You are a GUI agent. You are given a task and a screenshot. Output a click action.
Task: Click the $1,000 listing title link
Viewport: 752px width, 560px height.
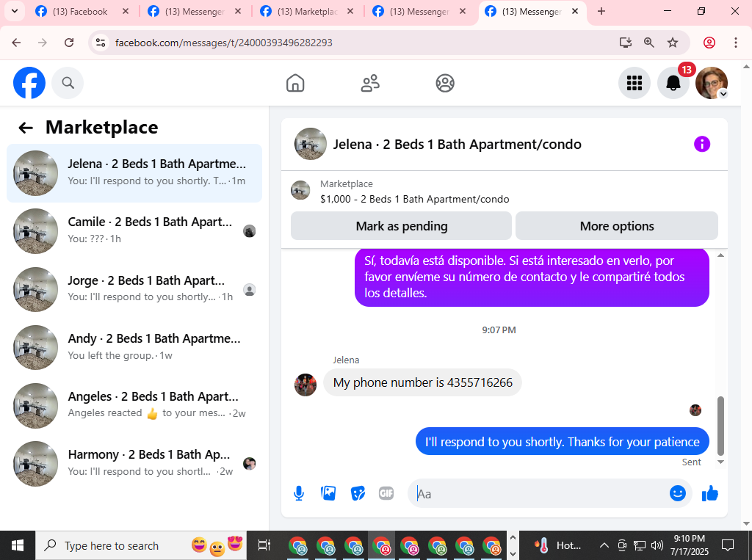click(414, 199)
